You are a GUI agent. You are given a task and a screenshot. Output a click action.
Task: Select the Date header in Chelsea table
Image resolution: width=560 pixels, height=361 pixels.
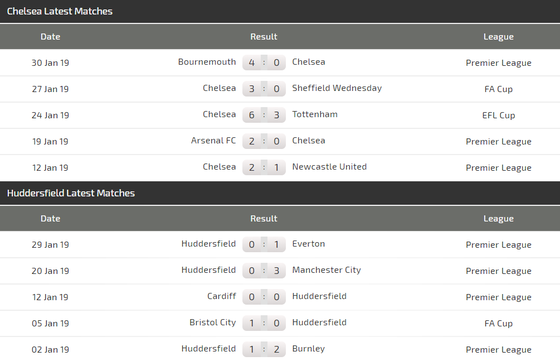coord(50,36)
